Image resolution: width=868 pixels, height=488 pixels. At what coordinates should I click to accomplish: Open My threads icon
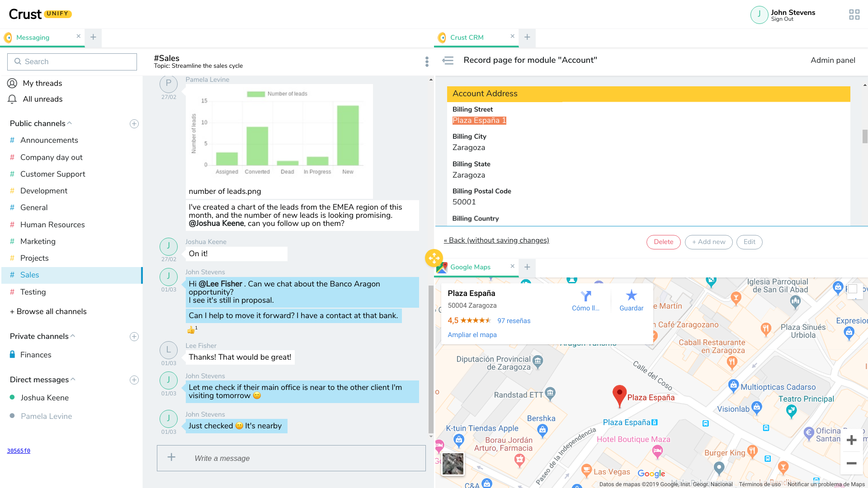12,83
